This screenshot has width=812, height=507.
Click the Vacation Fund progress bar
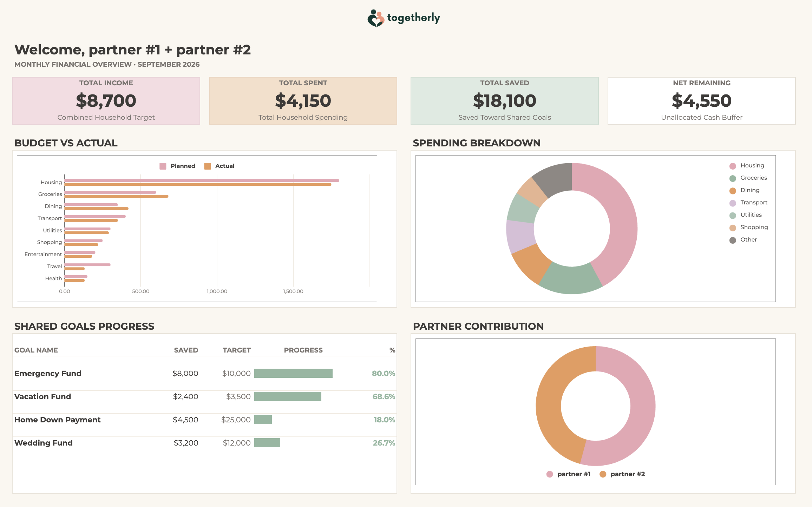click(288, 396)
